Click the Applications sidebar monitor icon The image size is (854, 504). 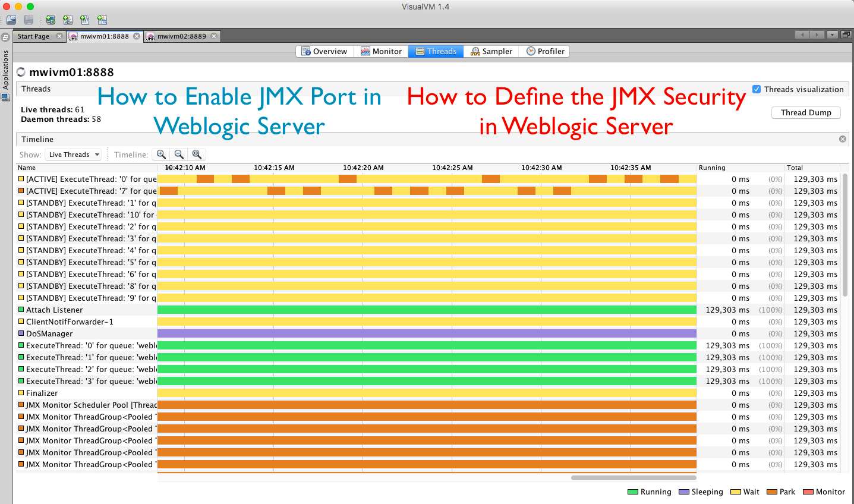click(x=5, y=97)
